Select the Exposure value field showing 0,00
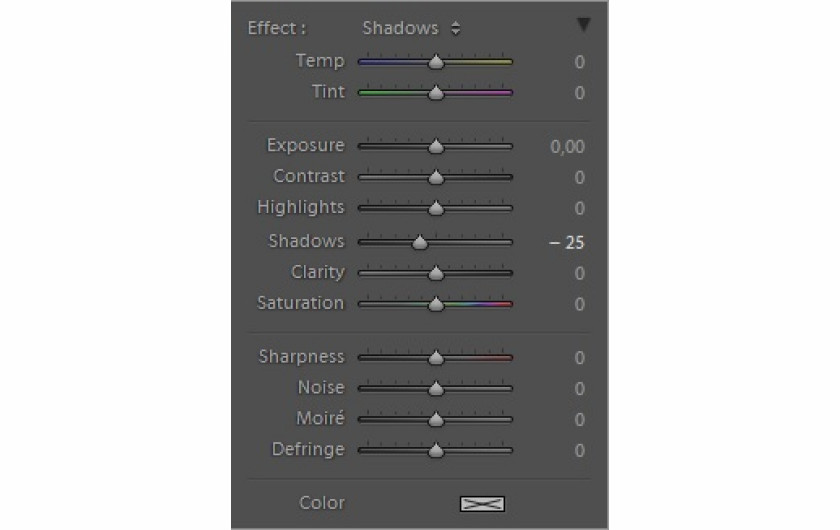Image resolution: width=840 pixels, height=530 pixels. click(x=567, y=146)
